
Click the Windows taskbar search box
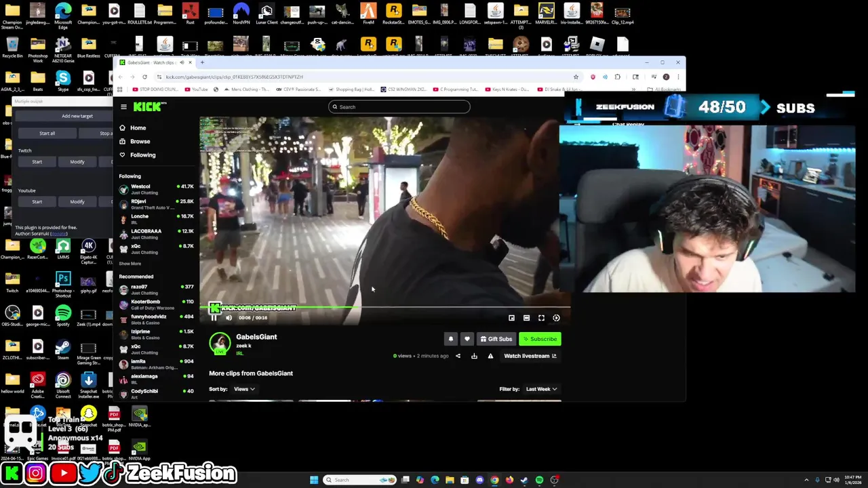point(360,480)
